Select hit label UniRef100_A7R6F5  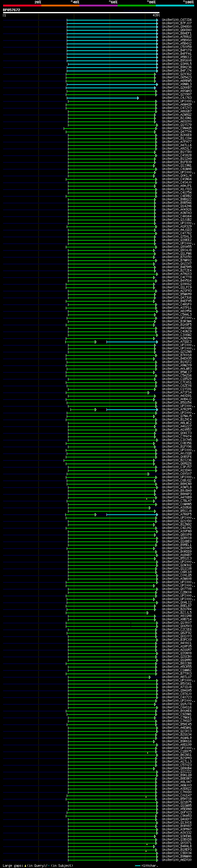point(177,515)
